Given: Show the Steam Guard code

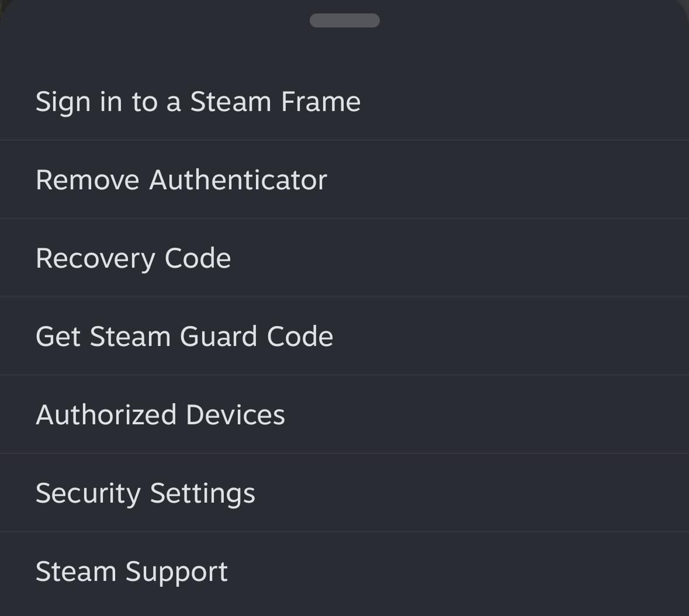Looking at the screenshot, I should coord(184,337).
